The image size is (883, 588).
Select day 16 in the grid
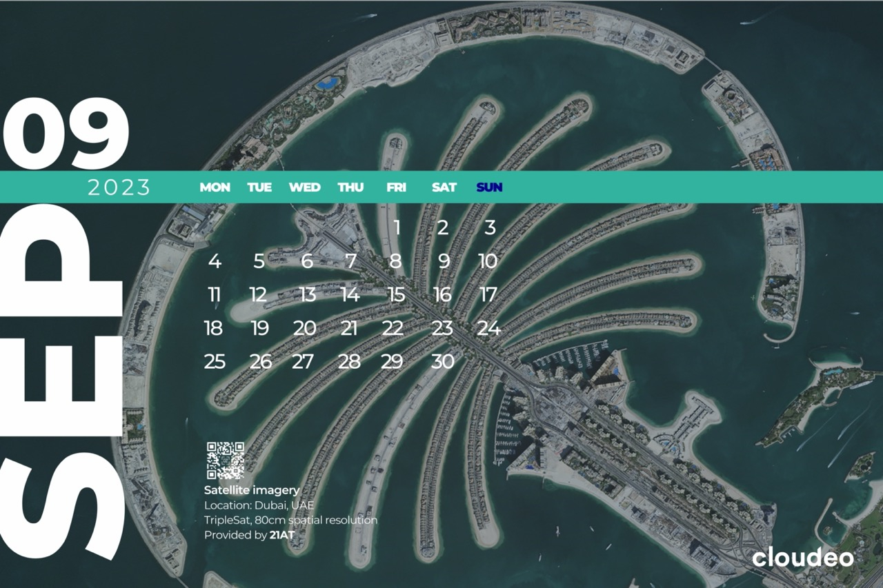point(442,295)
